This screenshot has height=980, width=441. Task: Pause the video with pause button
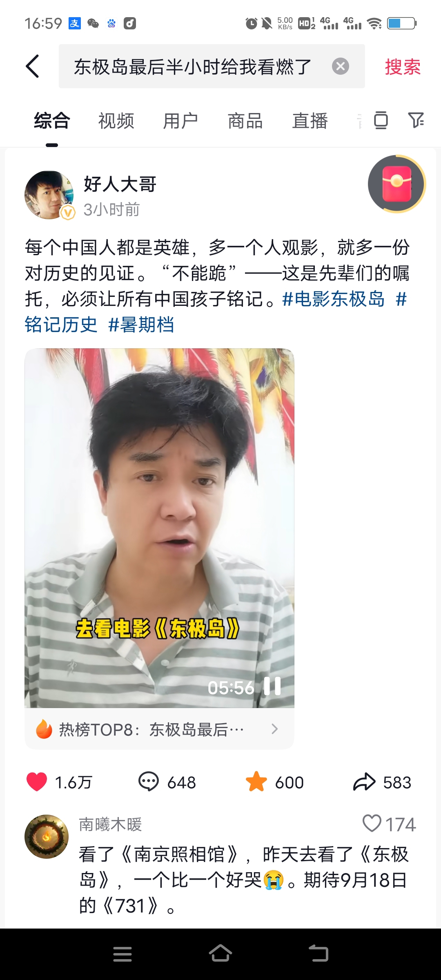[x=272, y=686]
